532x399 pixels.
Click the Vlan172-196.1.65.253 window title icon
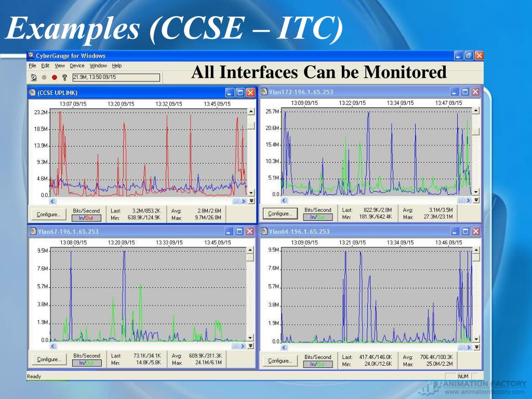click(264, 91)
